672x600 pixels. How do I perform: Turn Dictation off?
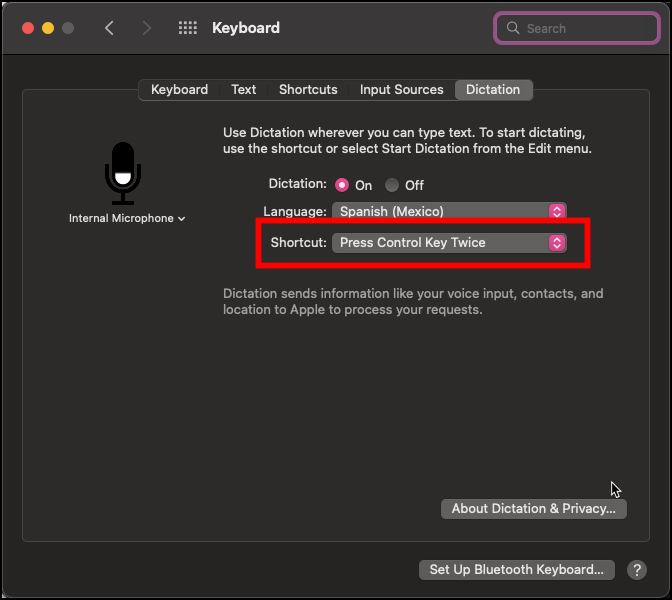[392, 185]
